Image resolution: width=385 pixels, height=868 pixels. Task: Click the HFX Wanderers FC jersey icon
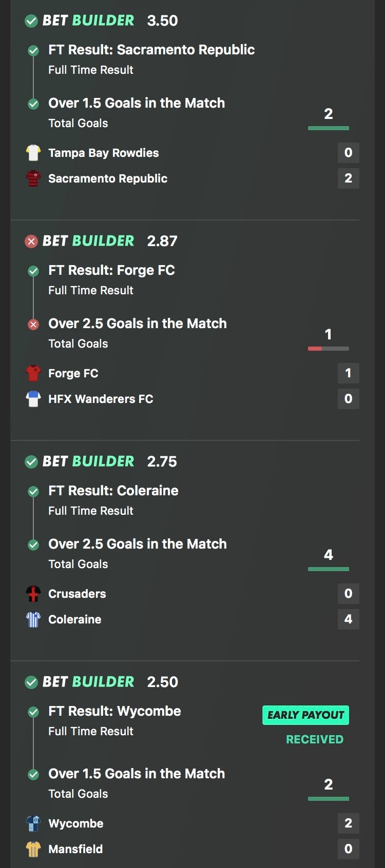click(x=33, y=399)
